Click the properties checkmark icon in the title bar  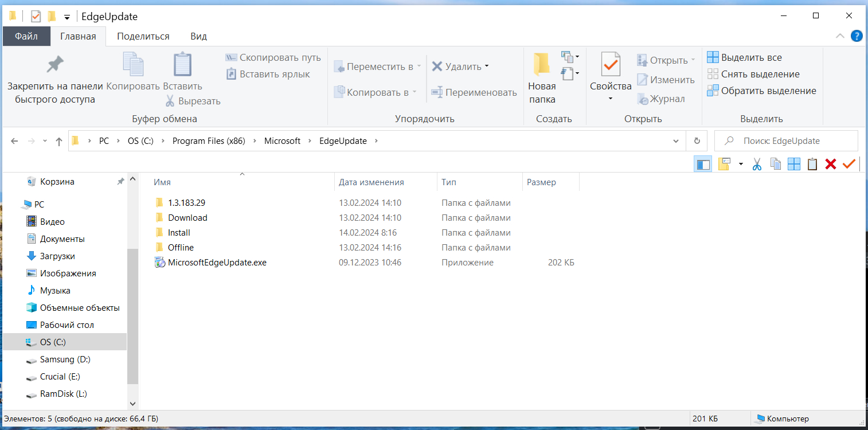(36, 16)
